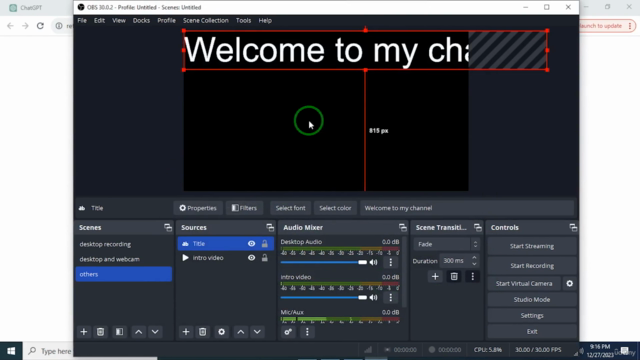Screen dimensions: 640x360
Task: Open the Windows Start menu
Action: click(11, 351)
